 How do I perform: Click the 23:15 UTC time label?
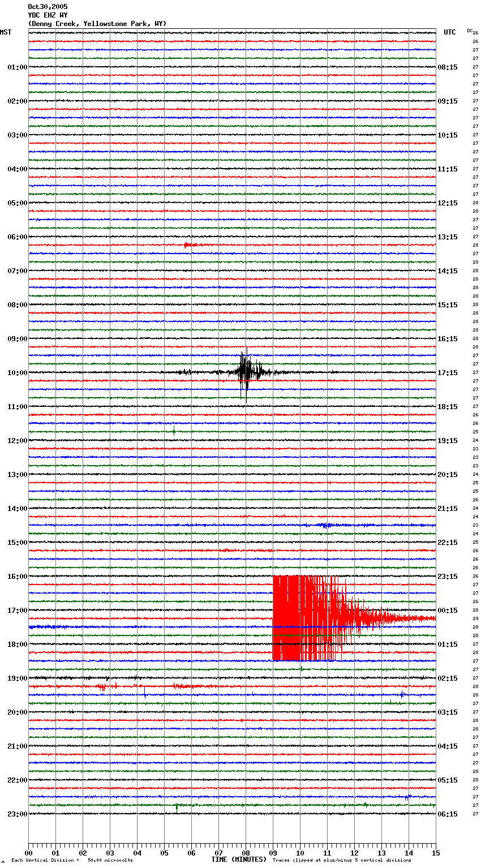click(x=448, y=577)
